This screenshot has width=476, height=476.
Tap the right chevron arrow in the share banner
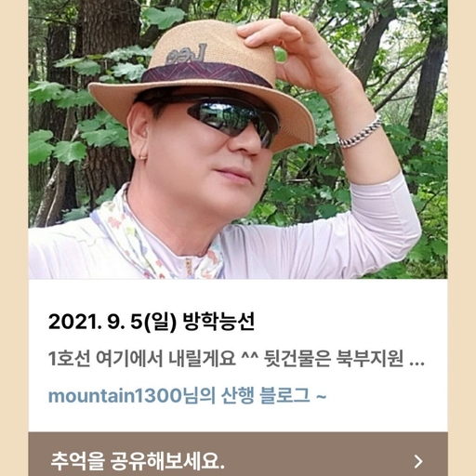pyautogui.click(x=418, y=461)
